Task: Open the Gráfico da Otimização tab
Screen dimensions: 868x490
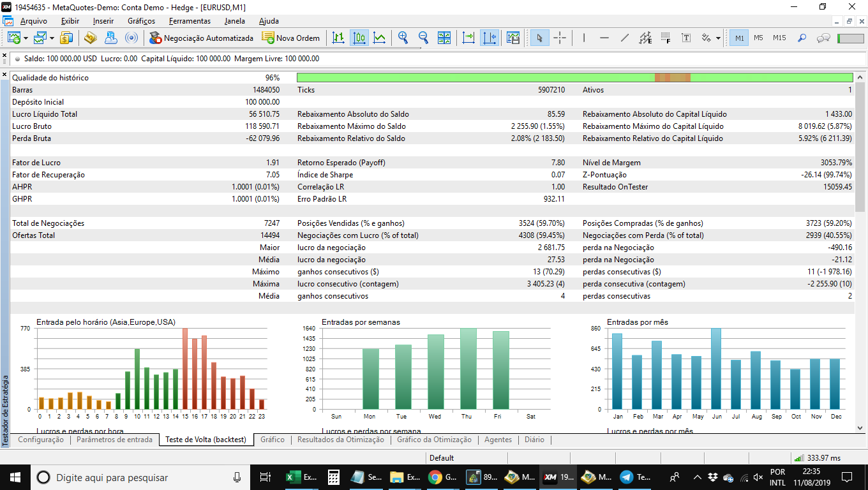Action: coord(434,440)
